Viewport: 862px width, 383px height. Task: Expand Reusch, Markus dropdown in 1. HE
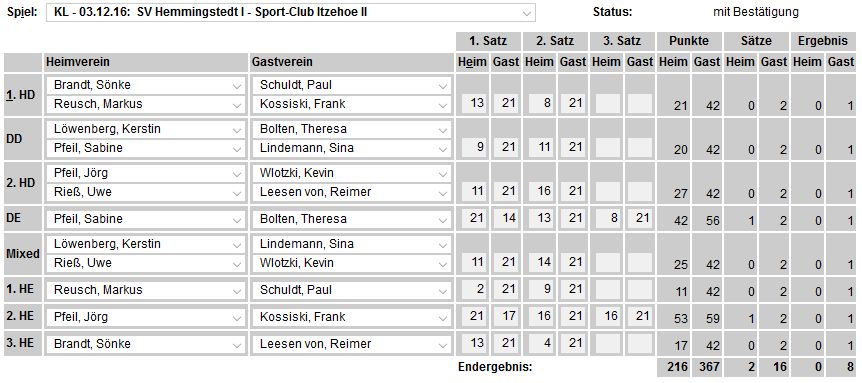click(x=145, y=290)
